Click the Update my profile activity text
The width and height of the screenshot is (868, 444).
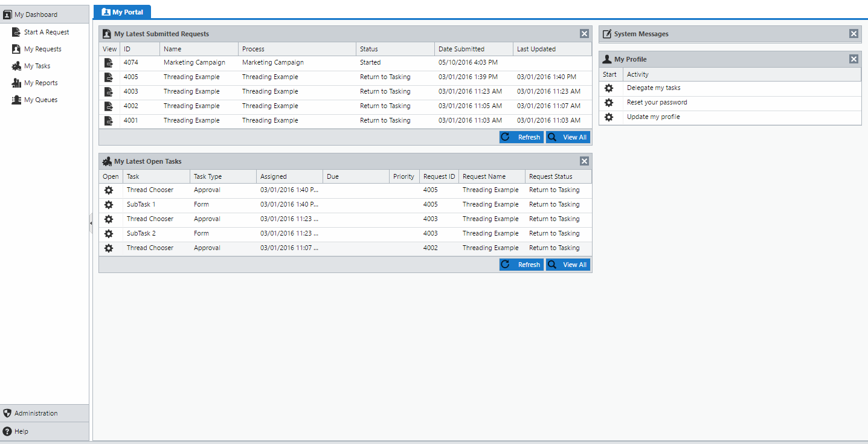654,117
